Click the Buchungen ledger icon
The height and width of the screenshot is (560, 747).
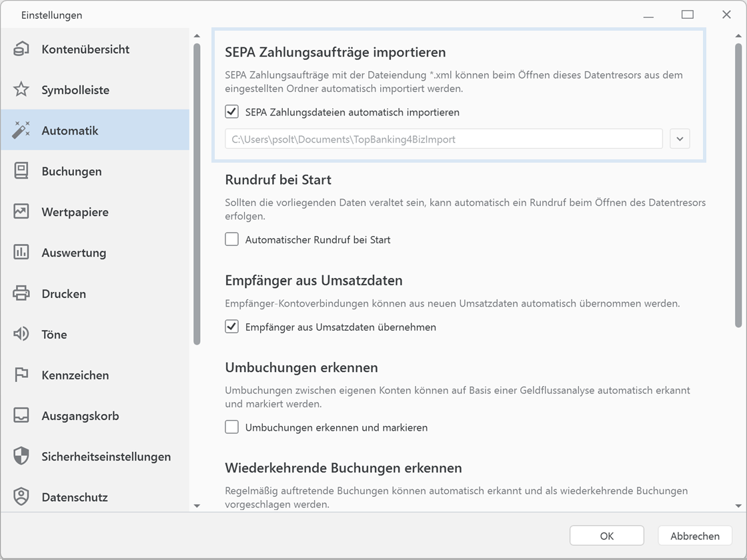click(x=22, y=171)
